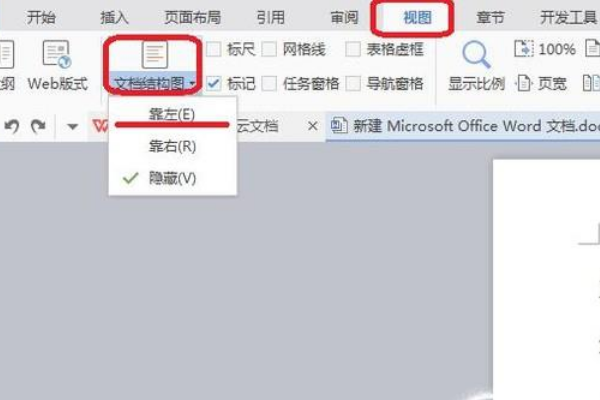The image size is (600, 400).
Task: Expand the 文档结构图 dropdown arrow
Action: click(x=192, y=83)
